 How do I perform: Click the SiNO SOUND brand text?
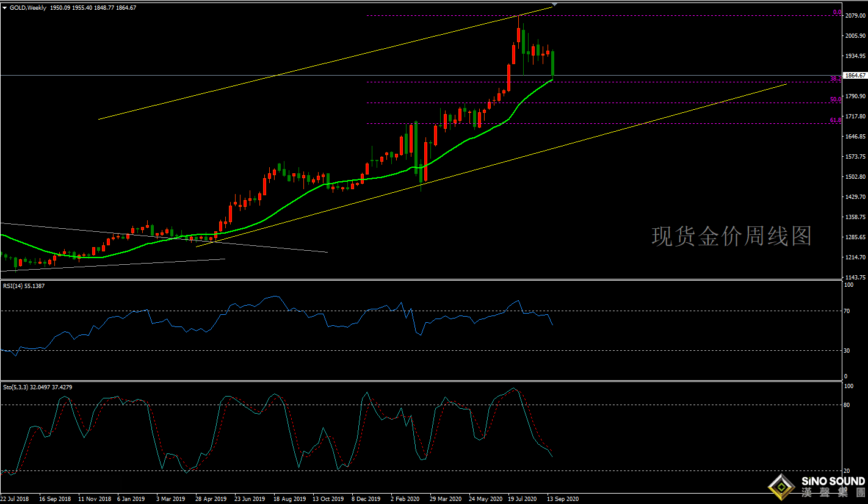[x=833, y=481]
